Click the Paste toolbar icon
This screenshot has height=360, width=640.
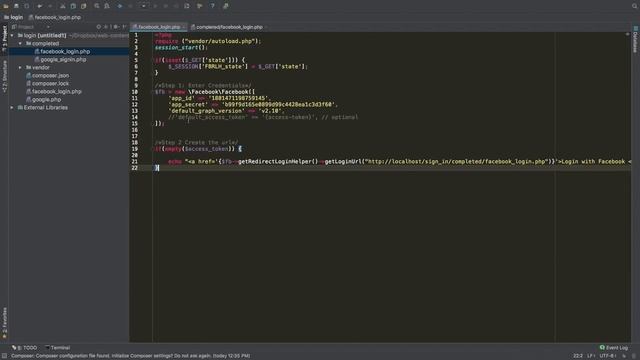[83, 6]
